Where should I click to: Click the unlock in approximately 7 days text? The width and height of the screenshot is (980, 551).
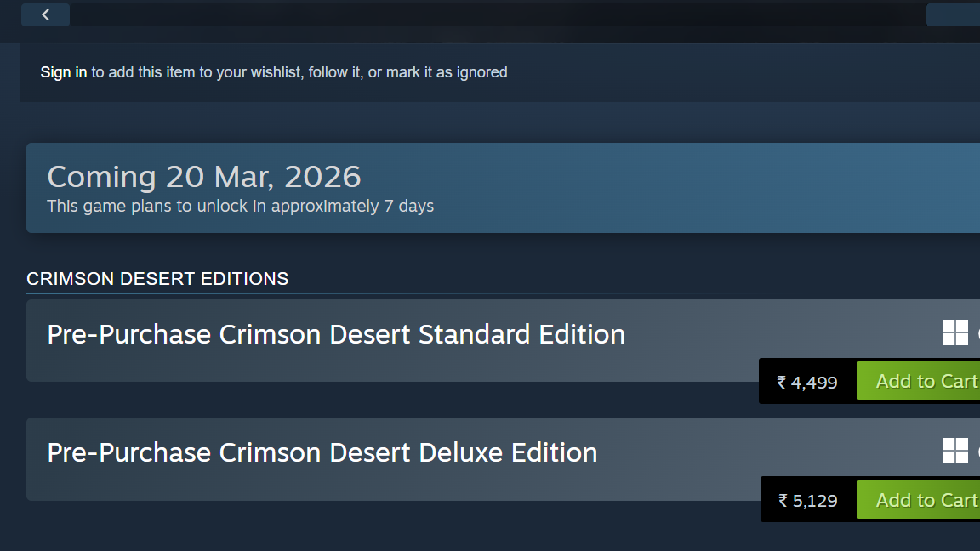[x=241, y=207]
